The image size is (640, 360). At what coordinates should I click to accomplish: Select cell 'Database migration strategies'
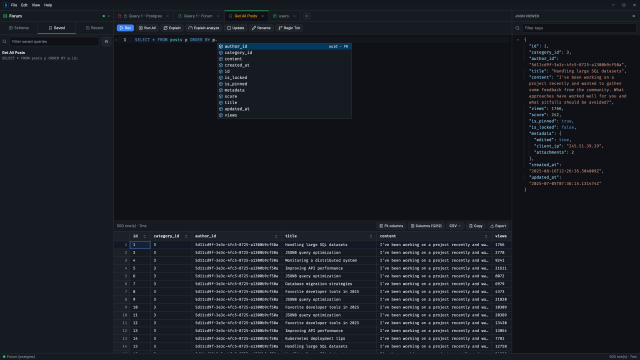click(x=329, y=284)
